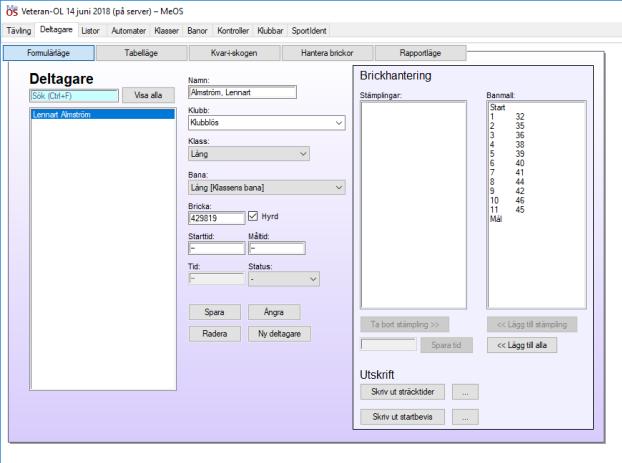Viewport: 622px width, 463px height.
Task: Select control 6 (40) in Banmall list
Action: pos(536,163)
